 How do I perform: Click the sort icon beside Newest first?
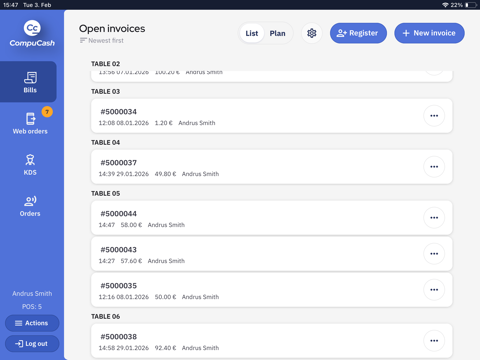(x=83, y=40)
